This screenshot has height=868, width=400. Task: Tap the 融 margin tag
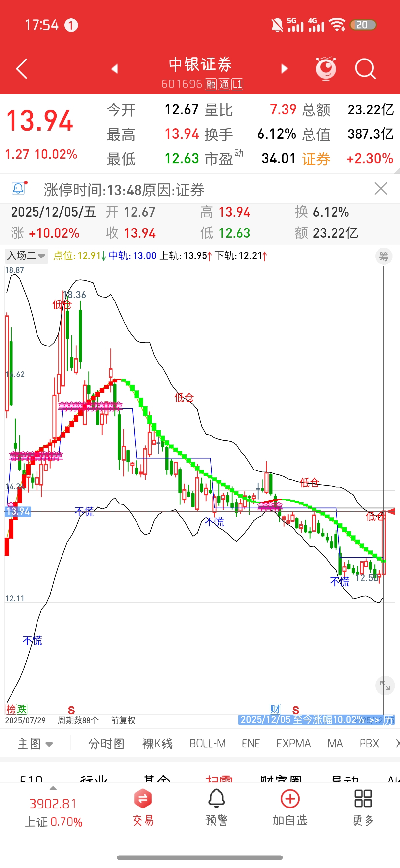[x=211, y=84]
